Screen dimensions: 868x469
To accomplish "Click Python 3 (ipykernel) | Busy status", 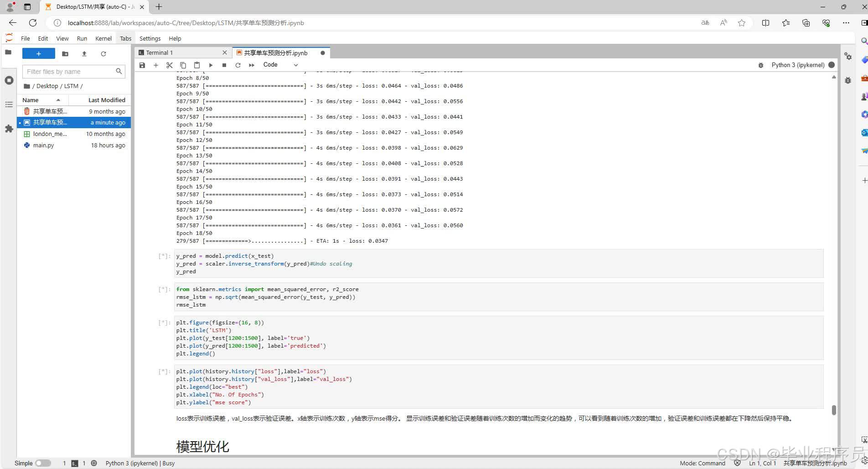I will [140, 463].
